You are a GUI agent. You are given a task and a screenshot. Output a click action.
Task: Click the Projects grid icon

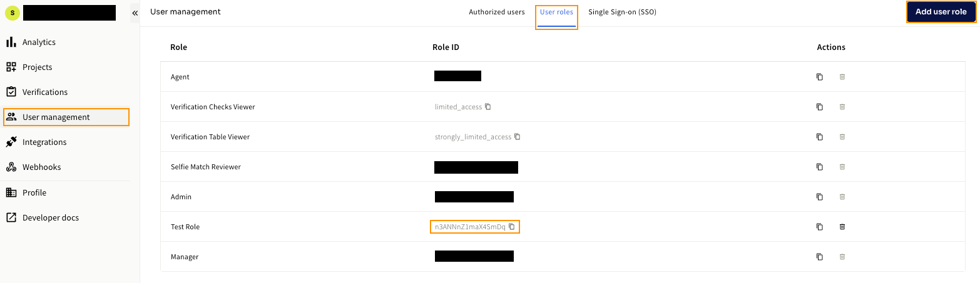(x=11, y=67)
